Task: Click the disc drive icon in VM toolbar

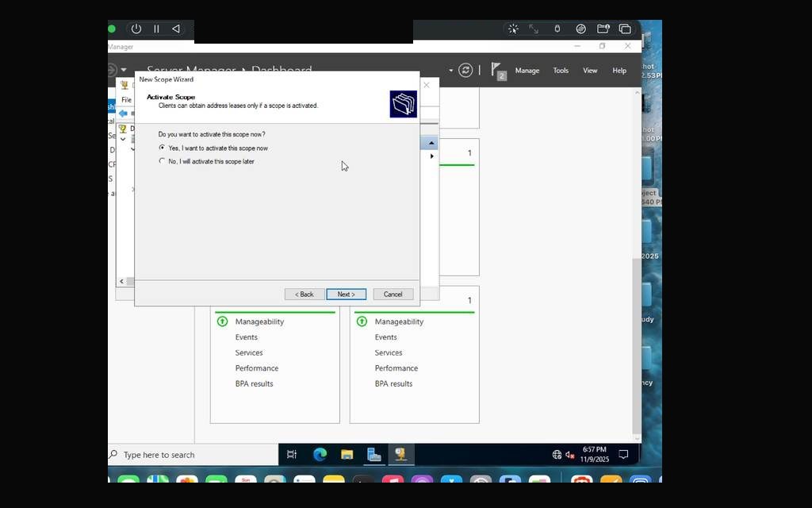Action: click(581, 29)
